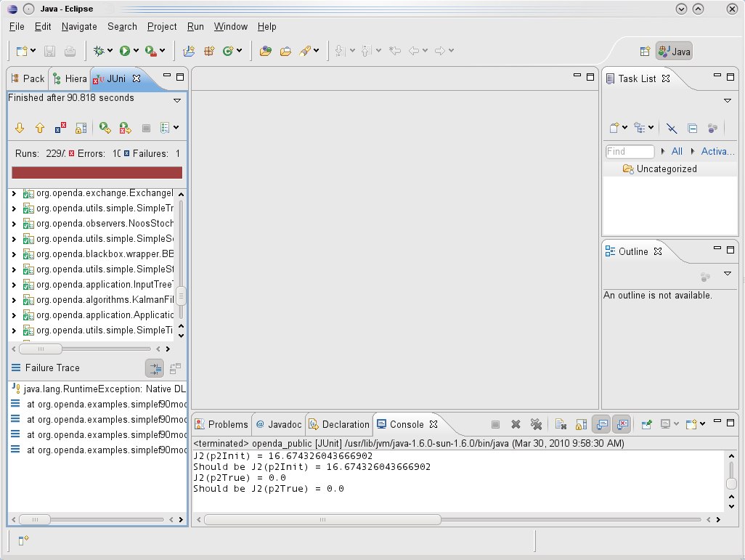This screenshot has width=745, height=560.
Task: Click the red JUnit failure progress bar
Action: (x=97, y=172)
